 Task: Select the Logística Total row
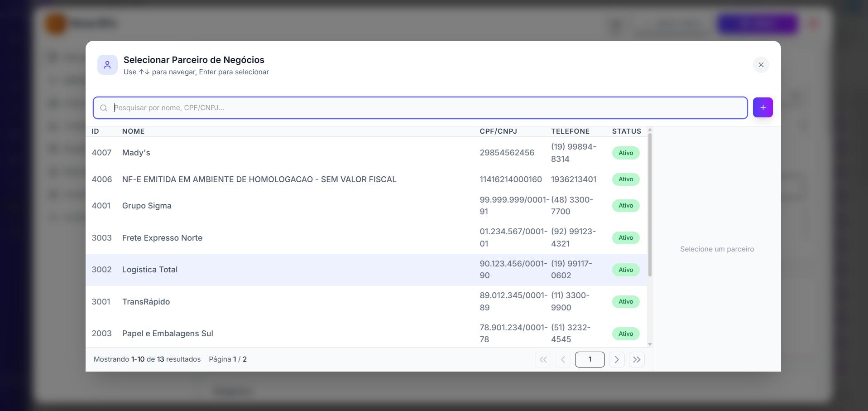366,270
